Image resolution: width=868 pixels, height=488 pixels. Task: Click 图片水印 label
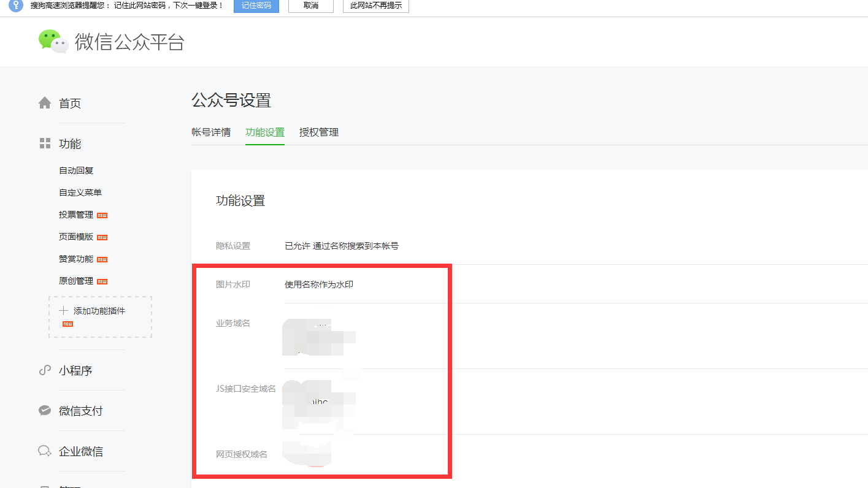click(233, 284)
